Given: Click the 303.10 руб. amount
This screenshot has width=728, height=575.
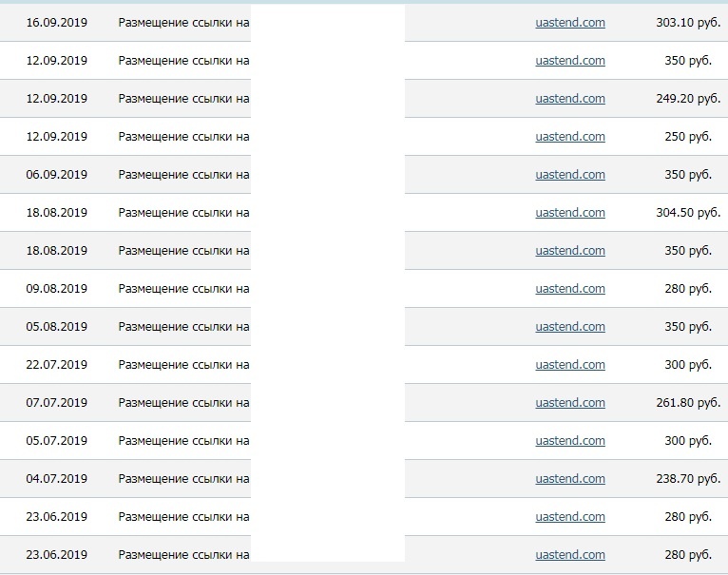Looking at the screenshot, I should (x=688, y=23).
